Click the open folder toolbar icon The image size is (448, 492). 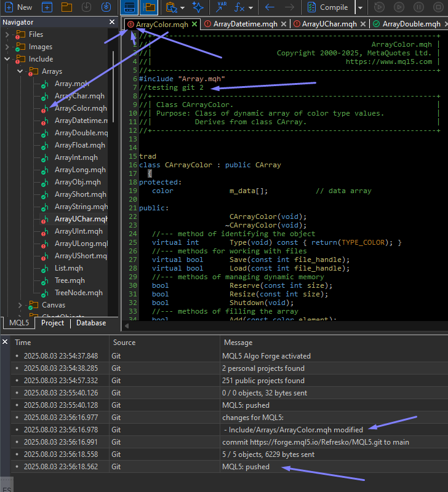tap(66, 7)
